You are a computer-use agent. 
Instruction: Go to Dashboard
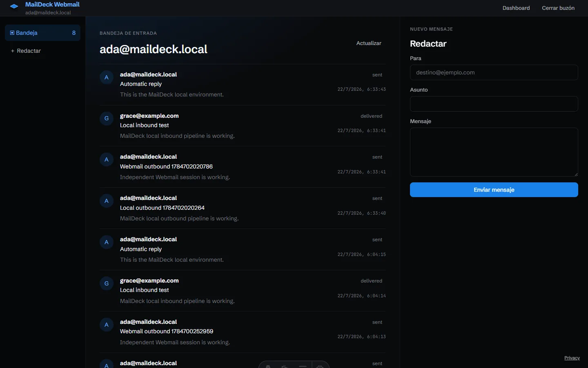(x=516, y=8)
